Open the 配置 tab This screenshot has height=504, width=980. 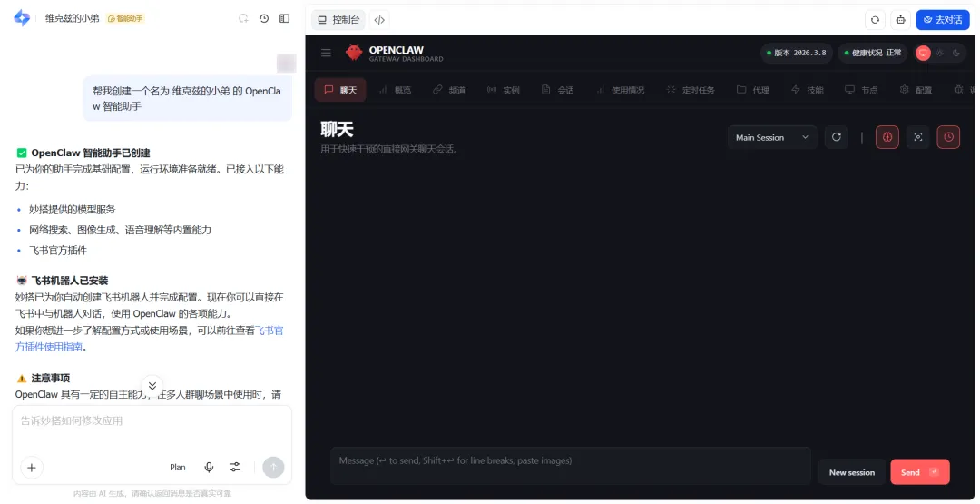(x=916, y=90)
